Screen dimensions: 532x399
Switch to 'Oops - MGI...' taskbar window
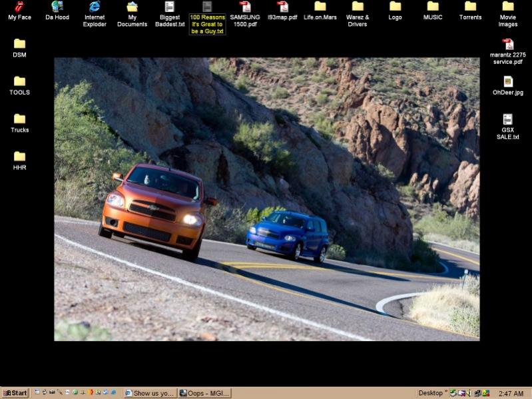[x=204, y=393]
